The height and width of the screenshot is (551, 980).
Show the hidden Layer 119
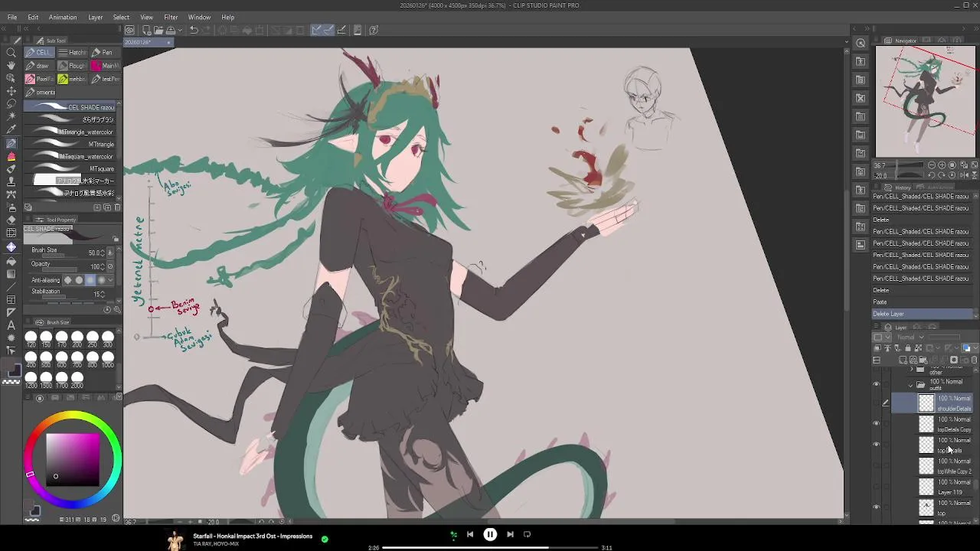coord(877,487)
